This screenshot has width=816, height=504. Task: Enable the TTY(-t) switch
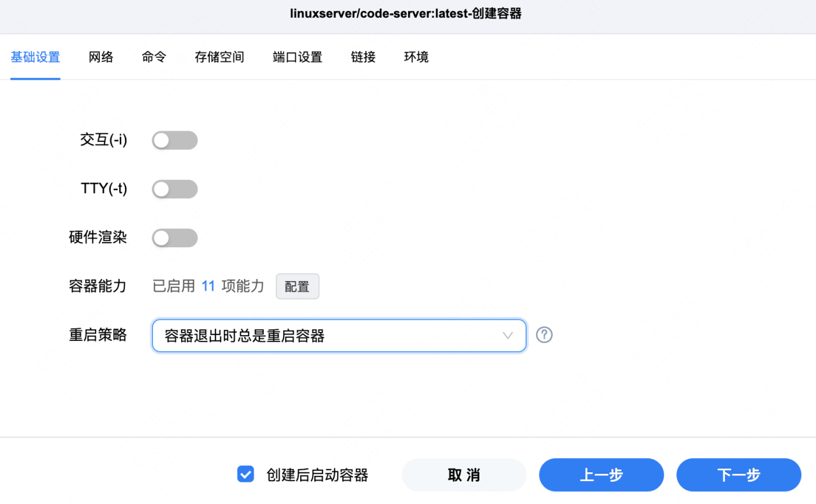(175, 189)
